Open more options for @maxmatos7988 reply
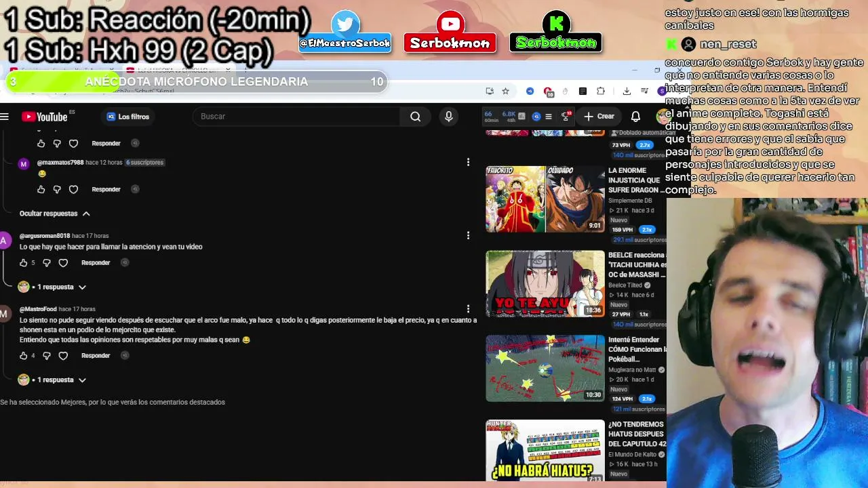The height and width of the screenshot is (488, 868). click(468, 163)
